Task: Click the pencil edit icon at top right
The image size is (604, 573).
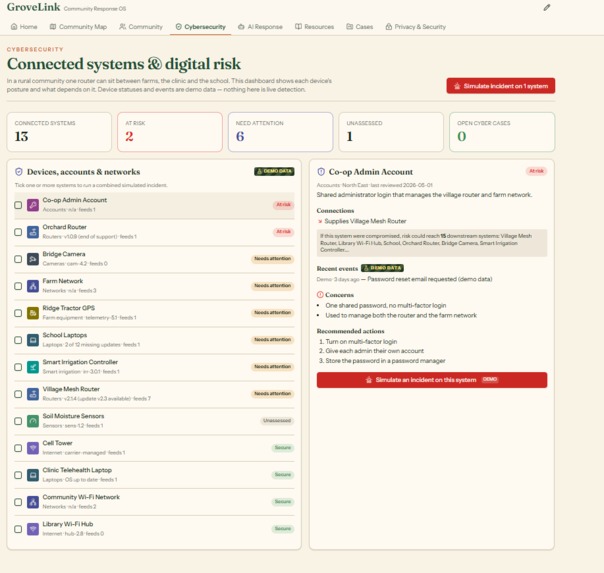Action: click(x=547, y=8)
